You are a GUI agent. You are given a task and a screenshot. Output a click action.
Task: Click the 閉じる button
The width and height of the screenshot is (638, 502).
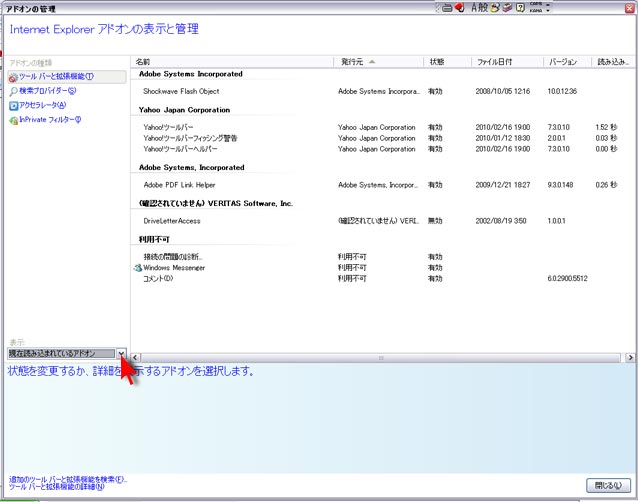click(x=608, y=485)
